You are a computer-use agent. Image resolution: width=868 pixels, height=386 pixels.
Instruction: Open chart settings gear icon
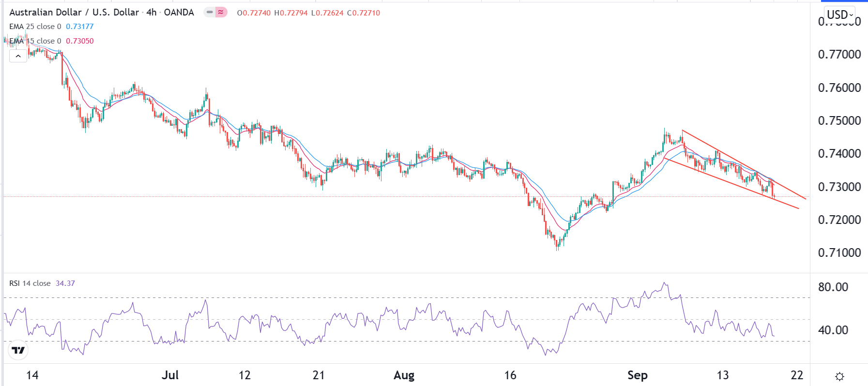[839, 376]
